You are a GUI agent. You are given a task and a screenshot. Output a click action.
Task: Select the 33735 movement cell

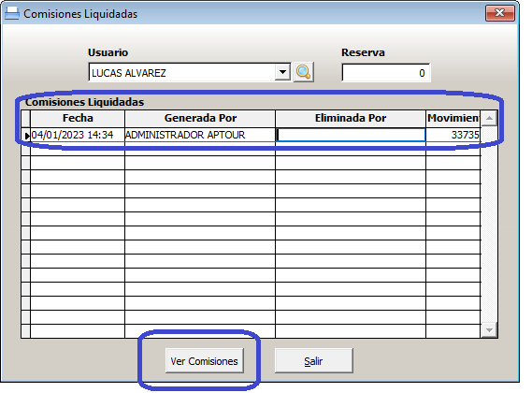point(453,135)
